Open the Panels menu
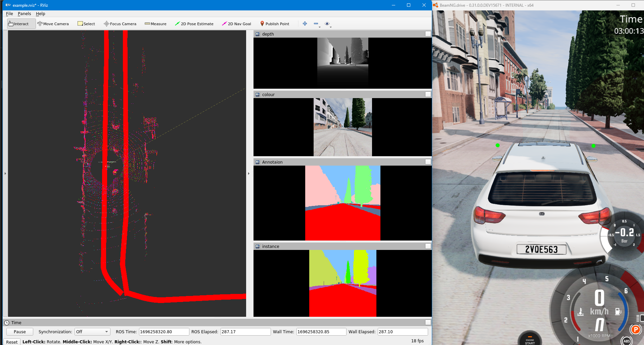 click(24, 14)
